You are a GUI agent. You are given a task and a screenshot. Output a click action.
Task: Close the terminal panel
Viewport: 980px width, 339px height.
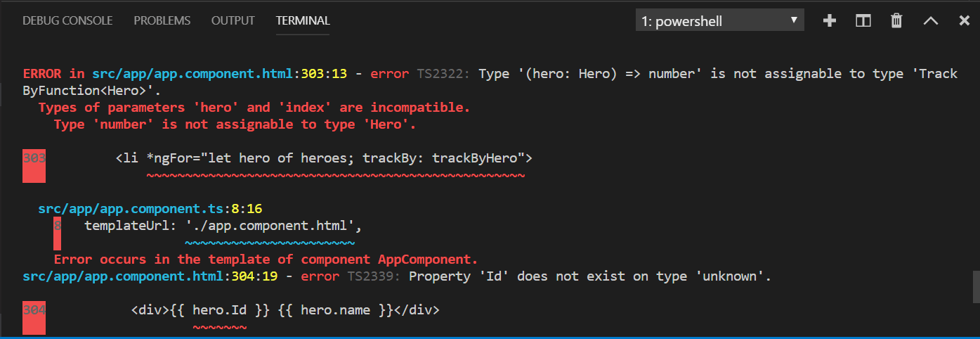pos(964,21)
